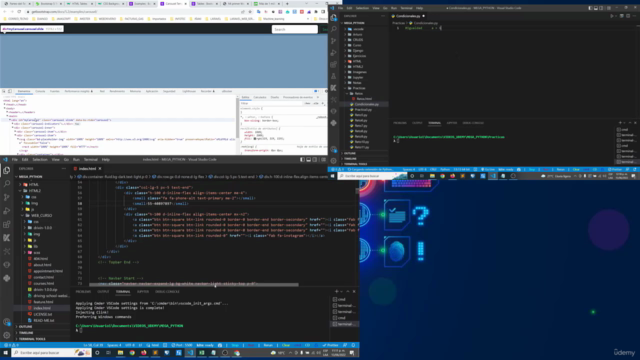640x360 pixels.
Task: Open Manage gear in the Condicionales.py VS Code window
Action: click(333, 160)
